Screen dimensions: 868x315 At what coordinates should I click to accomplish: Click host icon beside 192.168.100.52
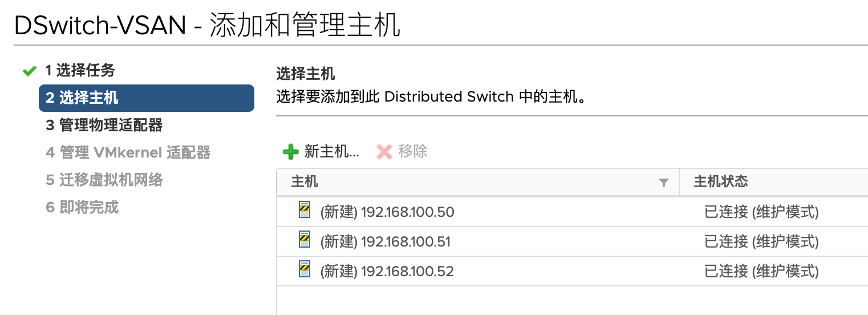(305, 270)
